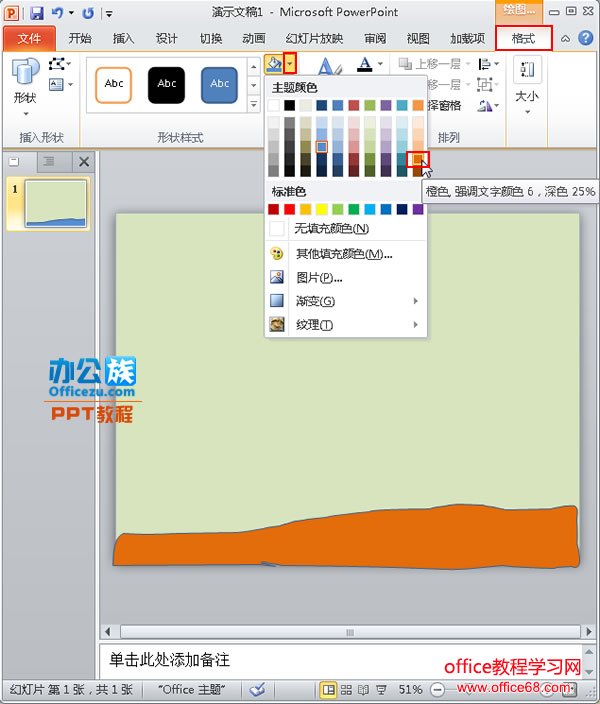Open the text fill color dropdown arrow
This screenshot has height=704, width=600.
[380, 64]
